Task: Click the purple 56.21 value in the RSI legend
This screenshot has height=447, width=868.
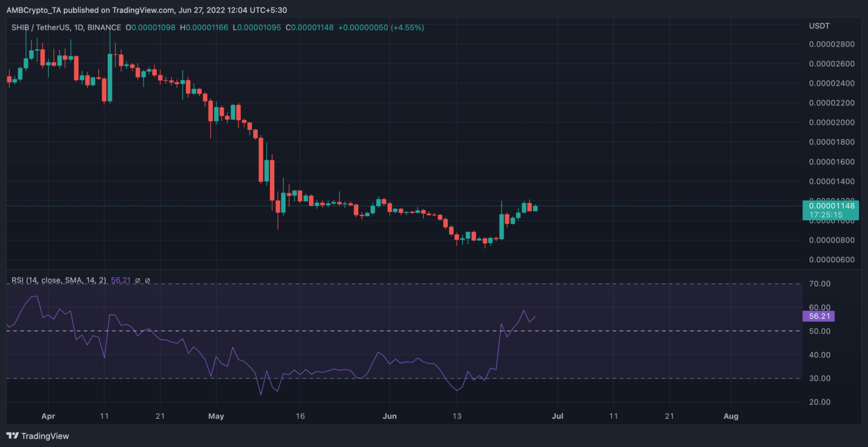Action: click(121, 280)
